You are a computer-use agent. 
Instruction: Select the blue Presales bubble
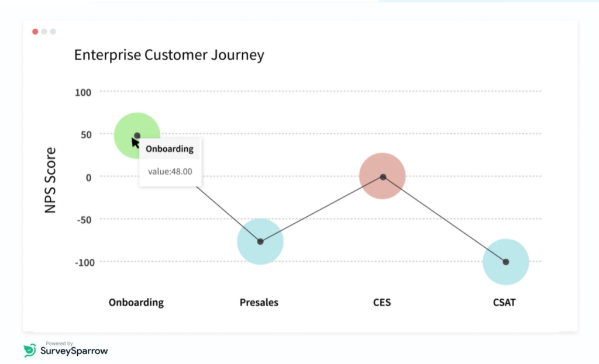pyautogui.click(x=260, y=241)
